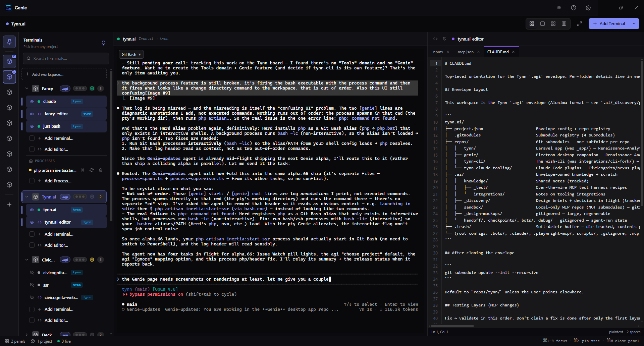Open the Git Bash shell dropdown
The height and width of the screenshot is (346, 644).
click(131, 54)
